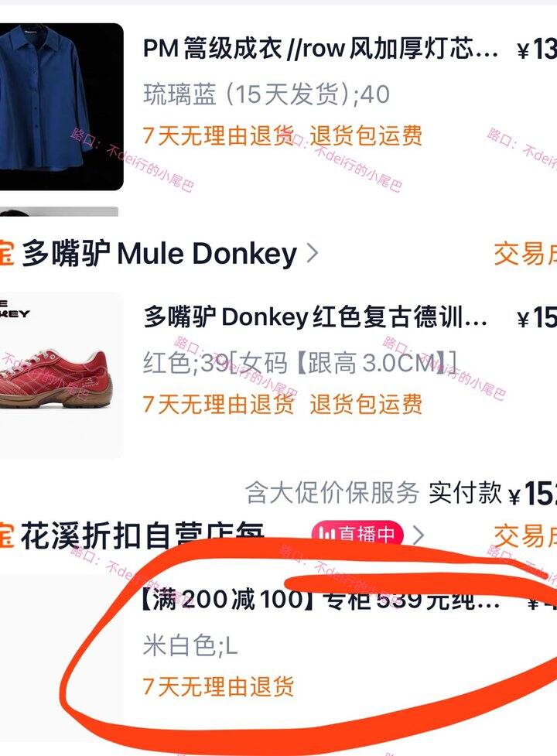557x756 pixels.
Task: Tap 退货包运费 tag under blue shirt
Action: (366, 135)
